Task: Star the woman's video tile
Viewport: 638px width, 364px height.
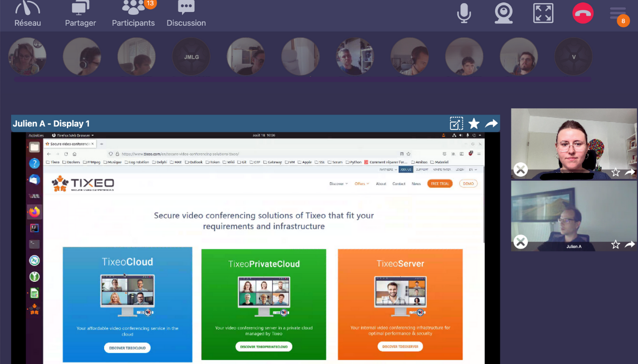Action: pyautogui.click(x=616, y=172)
